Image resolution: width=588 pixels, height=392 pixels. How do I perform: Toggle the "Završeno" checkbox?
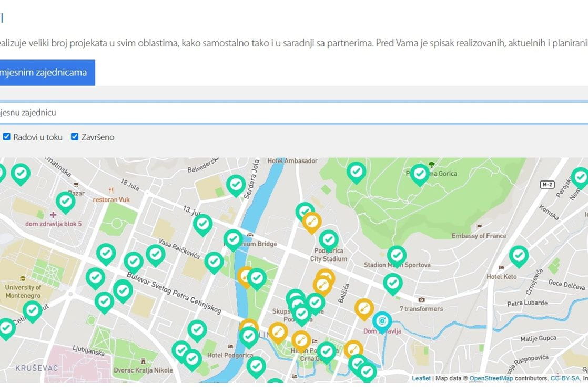pos(75,137)
